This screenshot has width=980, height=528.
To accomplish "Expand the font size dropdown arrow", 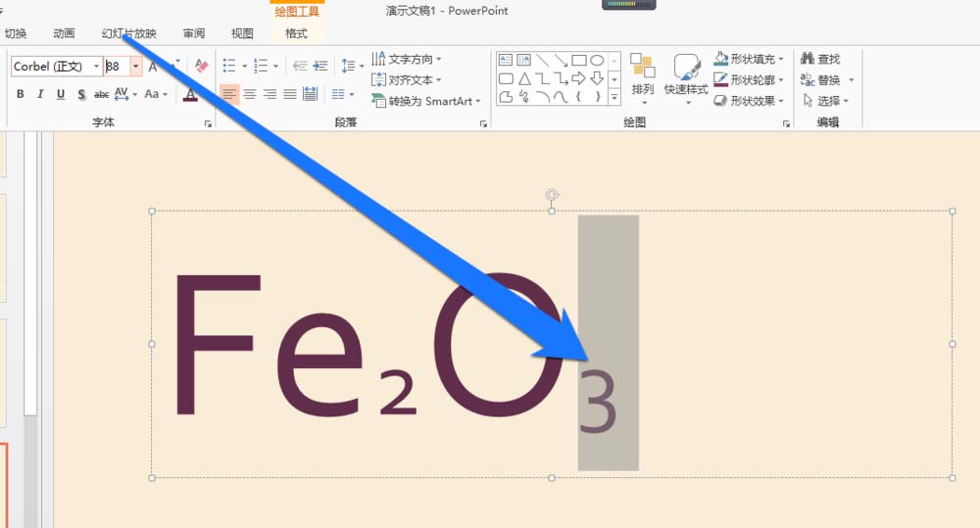I will (136, 67).
